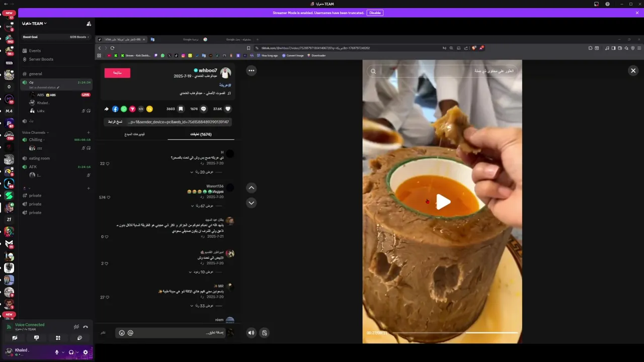Screen dimensions: 644x362
Task: Reload the TikTok page in the stream
Action: point(112,48)
